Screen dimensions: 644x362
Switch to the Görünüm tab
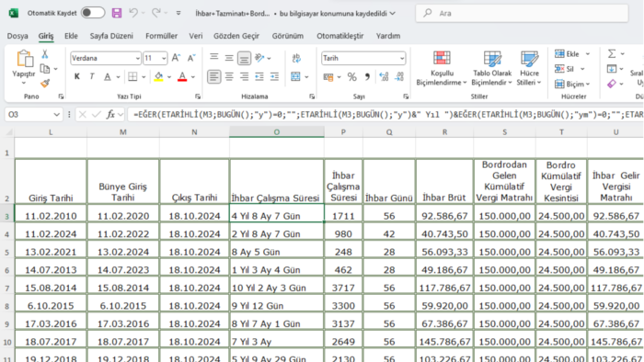point(287,36)
